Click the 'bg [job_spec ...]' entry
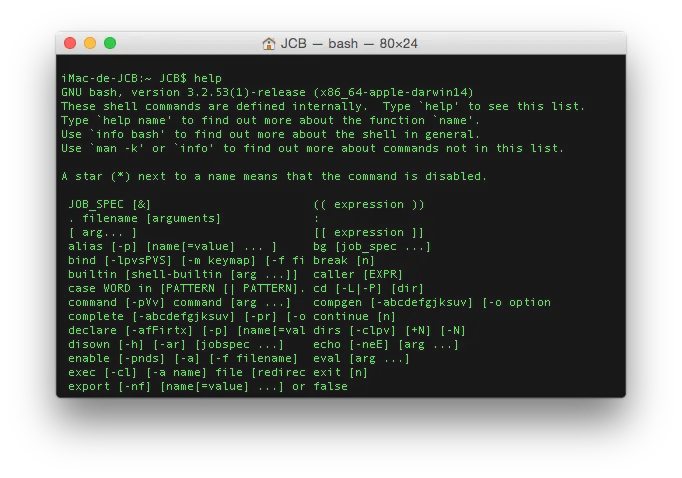Viewport: 682px width, 478px height. coord(372,246)
